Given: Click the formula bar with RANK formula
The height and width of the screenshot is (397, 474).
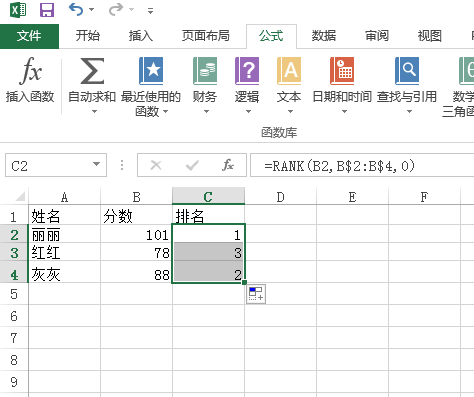Looking at the screenshot, I should 362,165.
